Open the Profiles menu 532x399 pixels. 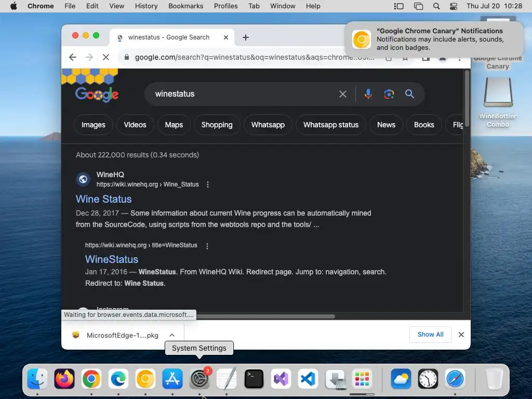point(225,6)
